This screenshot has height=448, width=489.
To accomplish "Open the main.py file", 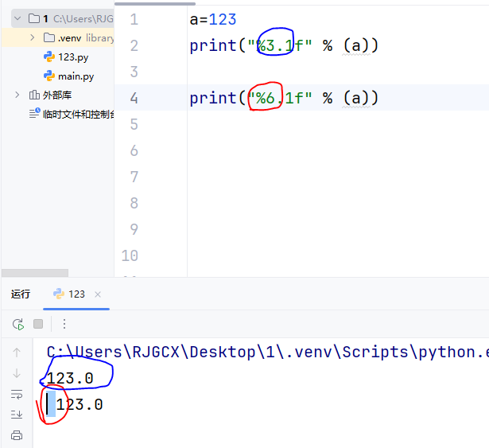I will 76,76.
